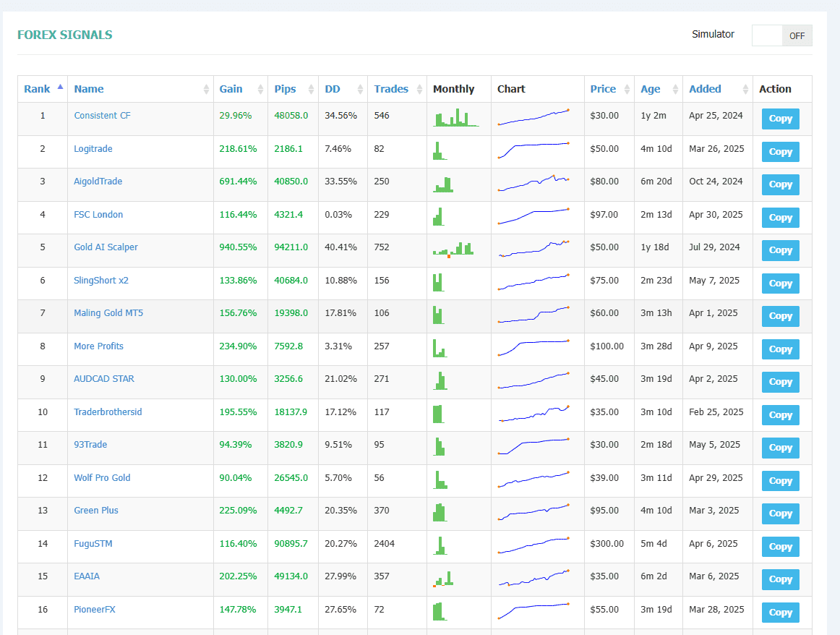The image size is (840, 635).
Task: Sort table by Rank column
Action: click(43, 89)
